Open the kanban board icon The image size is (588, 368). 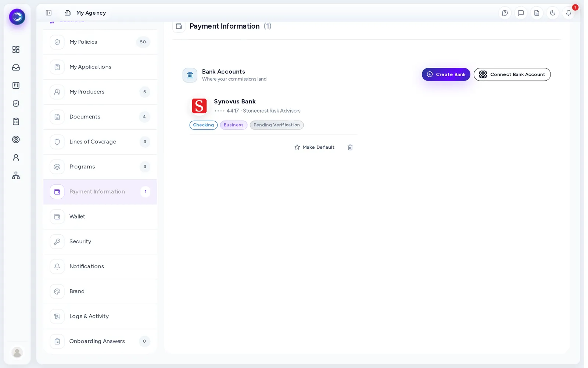point(16,85)
